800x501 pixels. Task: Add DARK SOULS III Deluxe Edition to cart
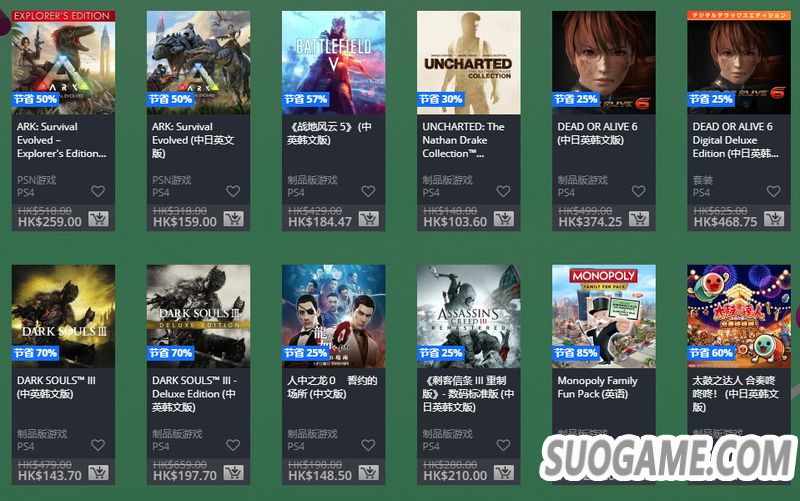(234, 473)
